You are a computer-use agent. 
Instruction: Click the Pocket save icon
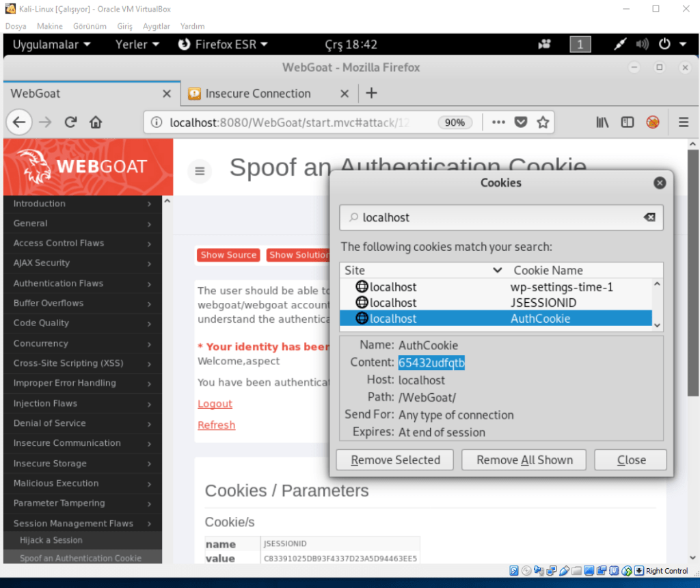(x=521, y=122)
